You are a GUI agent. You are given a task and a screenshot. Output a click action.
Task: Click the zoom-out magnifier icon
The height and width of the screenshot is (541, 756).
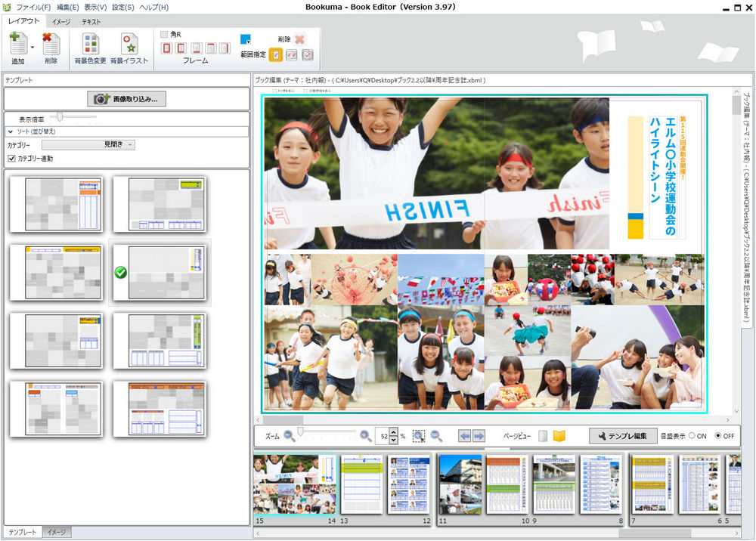pos(289,436)
